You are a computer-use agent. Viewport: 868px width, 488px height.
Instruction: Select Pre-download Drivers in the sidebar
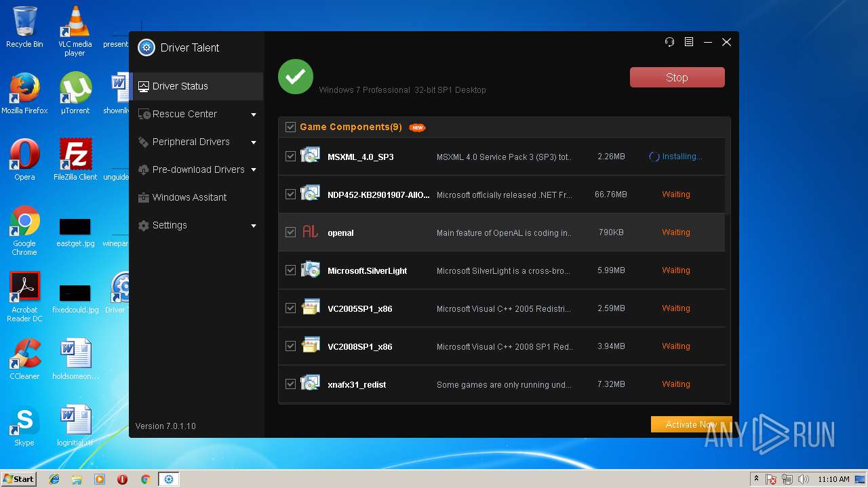coord(196,169)
